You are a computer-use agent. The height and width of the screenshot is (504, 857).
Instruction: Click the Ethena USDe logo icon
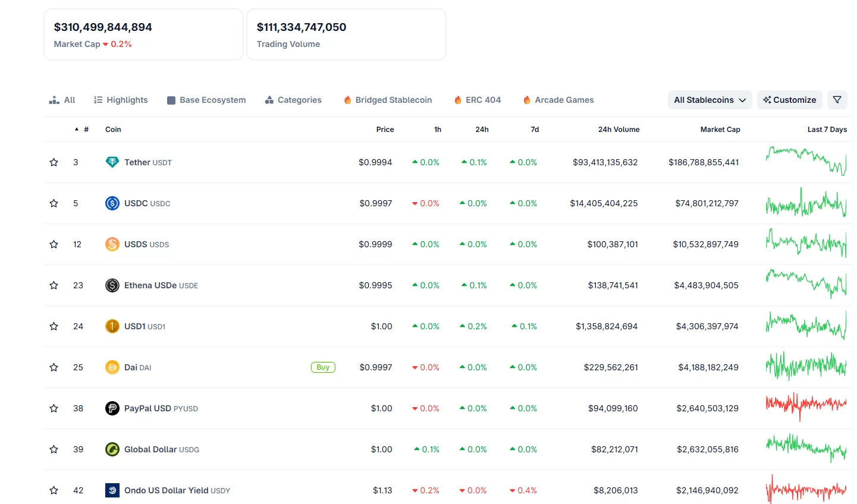(x=112, y=285)
